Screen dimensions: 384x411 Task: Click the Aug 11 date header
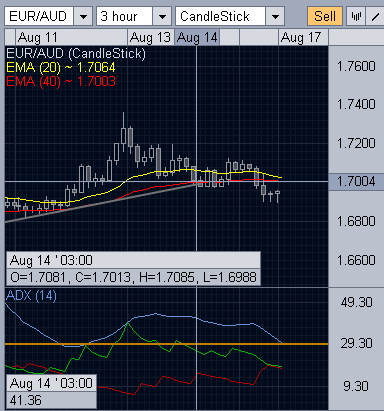pos(71,37)
